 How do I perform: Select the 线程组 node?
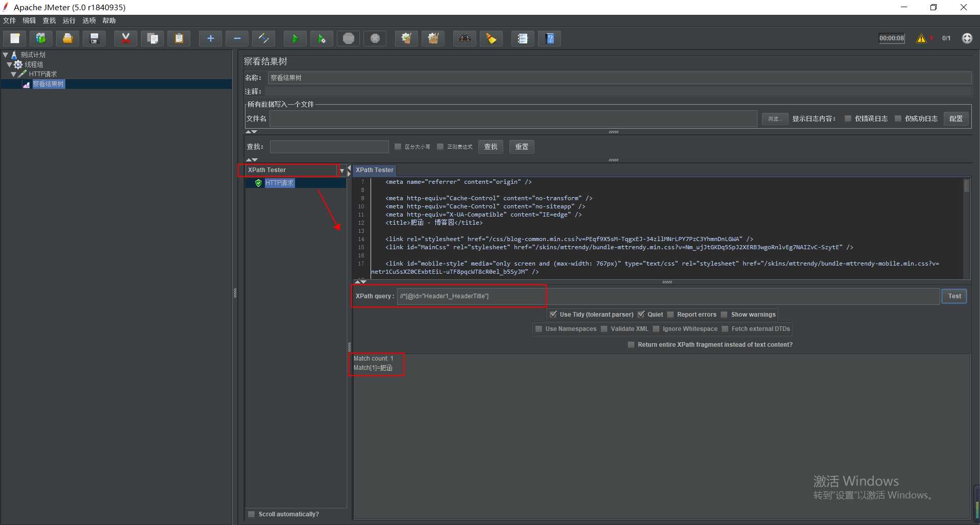(x=34, y=64)
